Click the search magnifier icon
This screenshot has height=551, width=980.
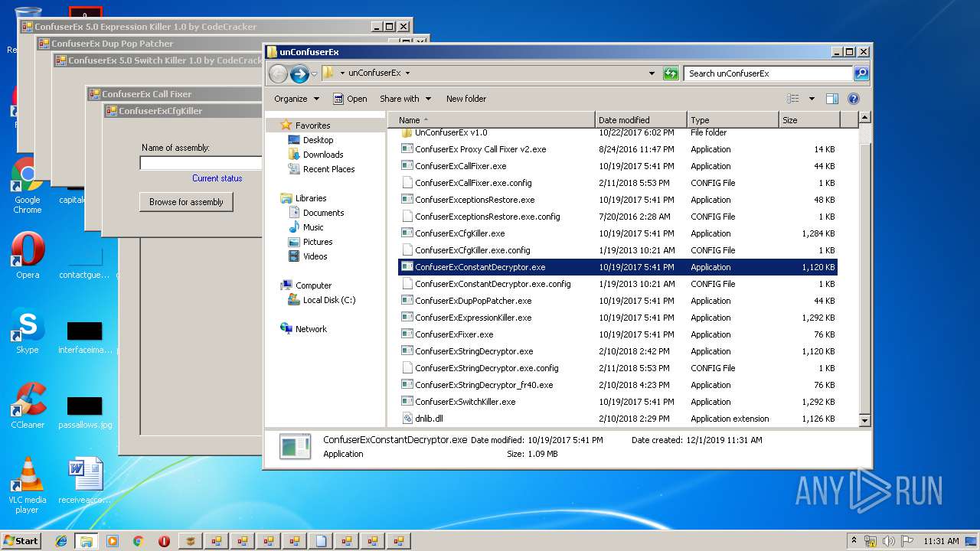861,73
